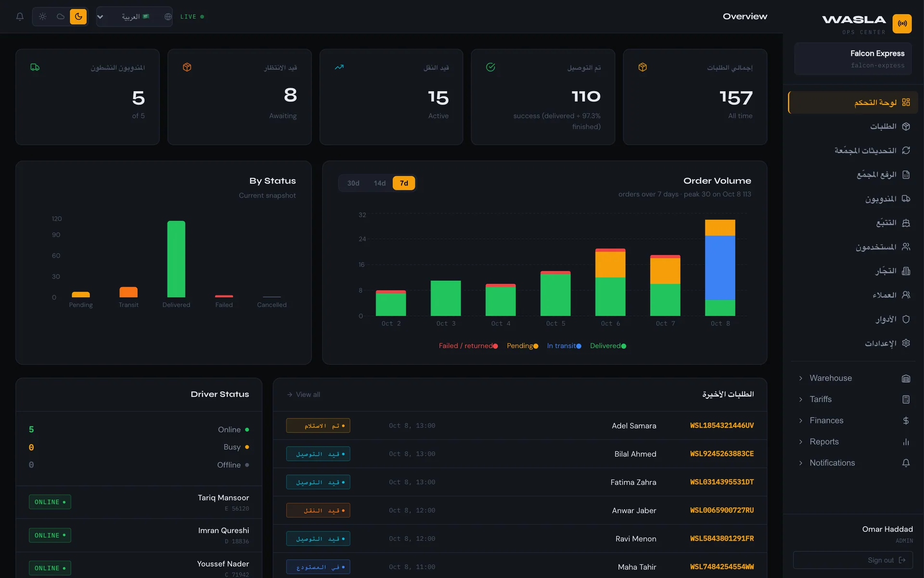Click the gear icon for الإعدادات
924x578 pixels.
[906, 343]
